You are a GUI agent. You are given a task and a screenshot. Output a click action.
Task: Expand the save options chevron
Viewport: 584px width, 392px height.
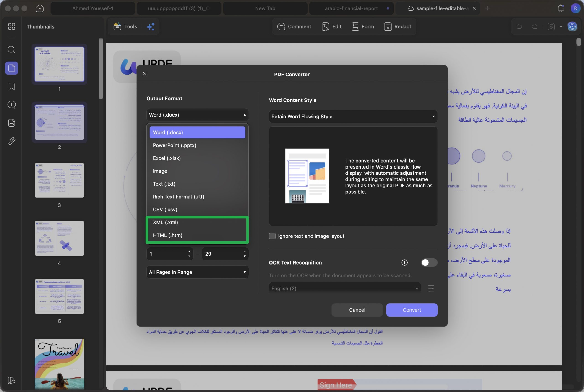pos(561,26)
